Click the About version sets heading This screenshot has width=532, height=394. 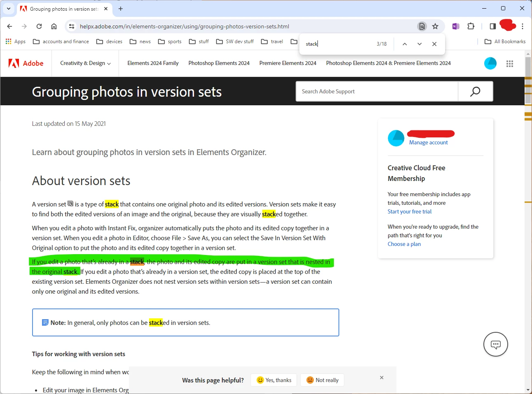click(x=81, y=181)
